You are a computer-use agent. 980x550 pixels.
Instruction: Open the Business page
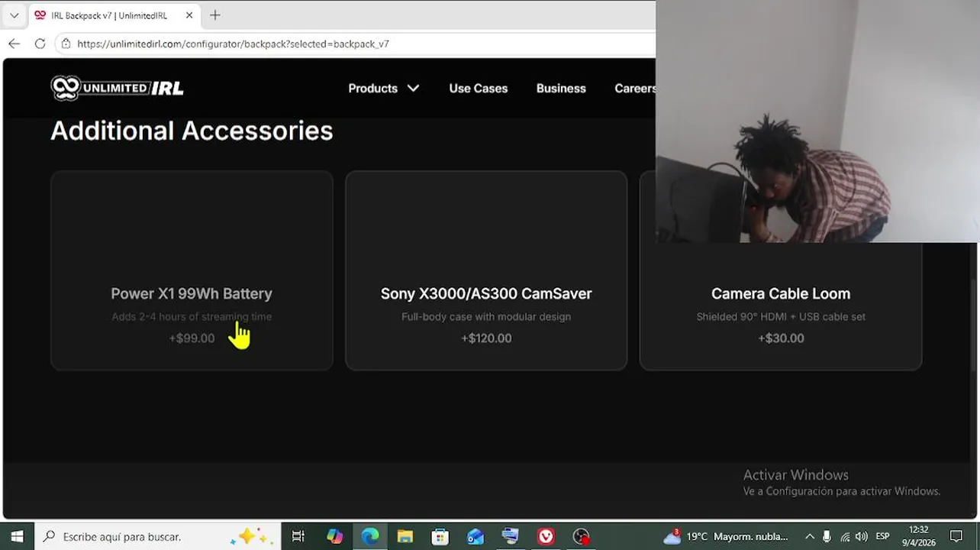(x=561, y=89)
